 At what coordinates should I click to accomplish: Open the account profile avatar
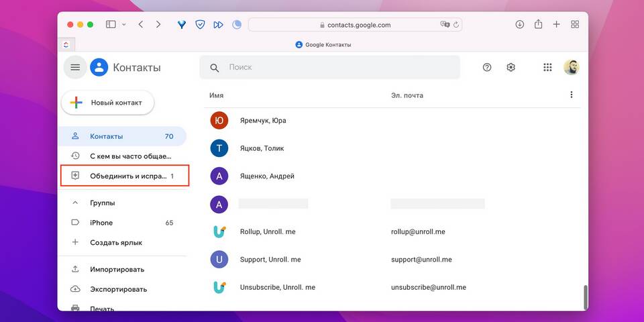(x=572, y=67)
